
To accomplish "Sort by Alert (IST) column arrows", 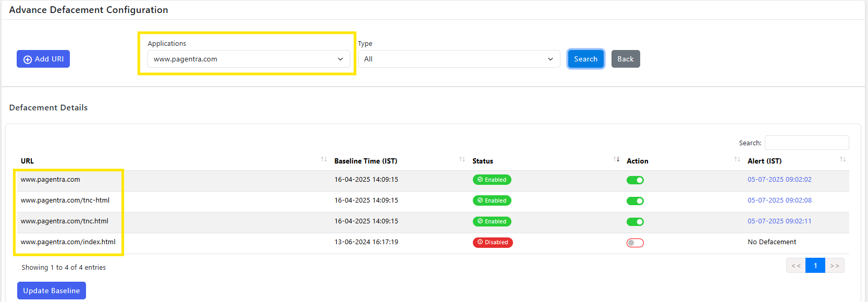I will [x=842, y=159].
